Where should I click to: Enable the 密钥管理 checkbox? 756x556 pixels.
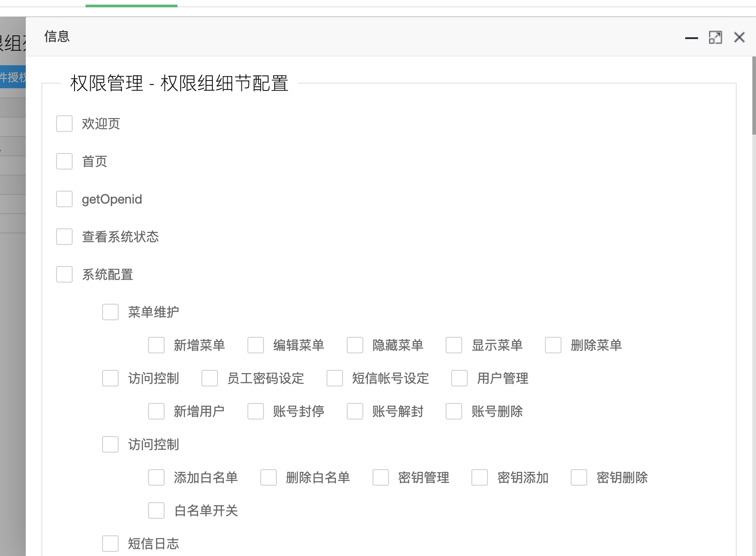(381, 477)
